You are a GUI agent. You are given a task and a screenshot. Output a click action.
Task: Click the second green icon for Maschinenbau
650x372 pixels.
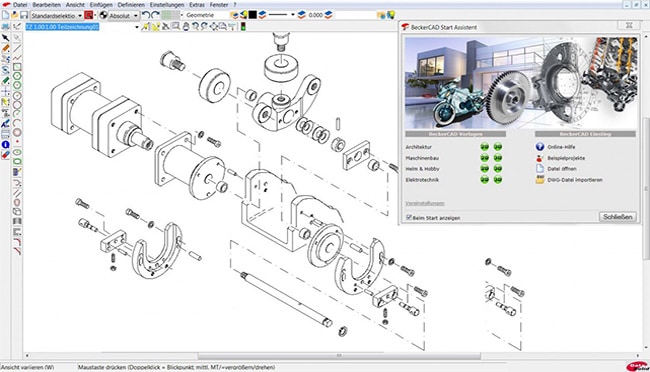pos(498,158)
